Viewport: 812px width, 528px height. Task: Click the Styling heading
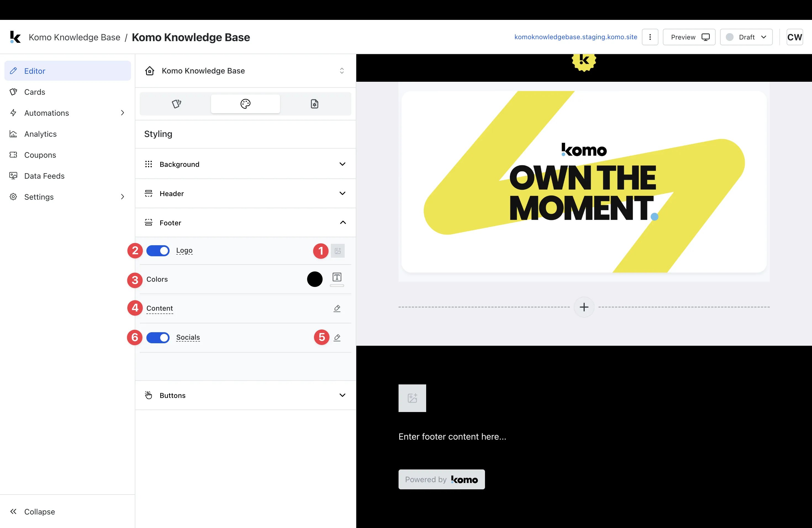click(158, 134)
